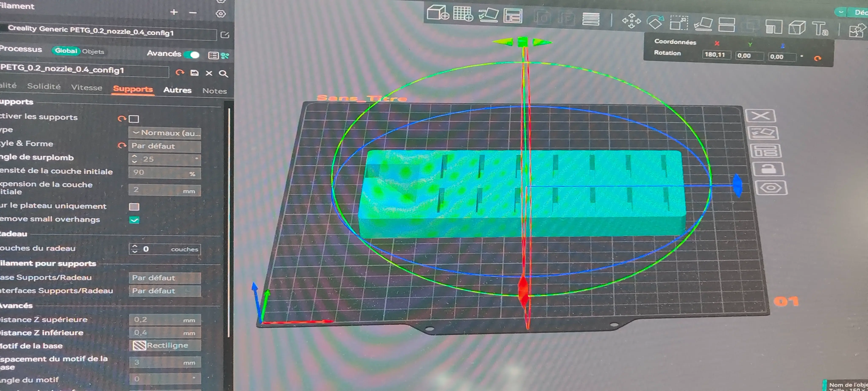Click the search icon in process preset row
The image size is (868, 391).
(x=223, y=74)
